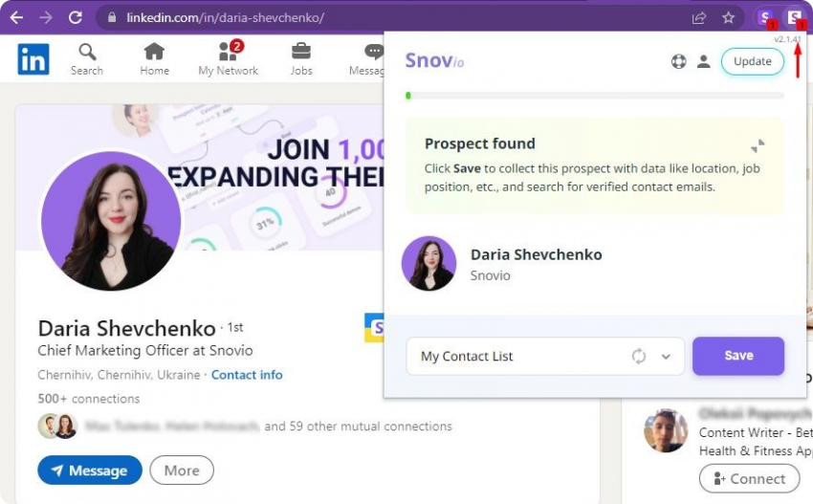Save the prospect with the Save button
Viewport: 813px width, 504px height.
point(738,356)
